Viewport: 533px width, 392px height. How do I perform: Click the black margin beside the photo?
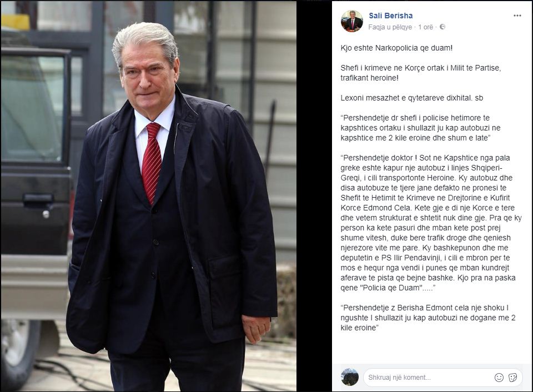[314, 196]
